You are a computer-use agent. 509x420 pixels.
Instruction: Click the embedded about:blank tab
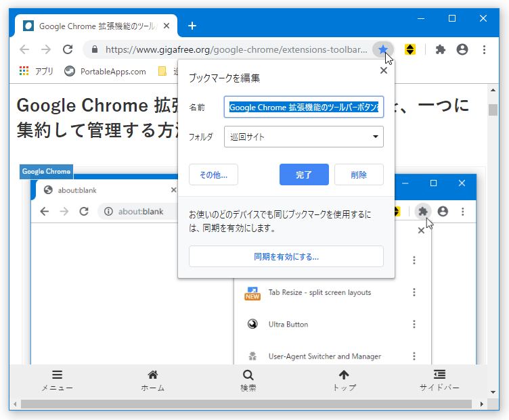coord(107,190)
